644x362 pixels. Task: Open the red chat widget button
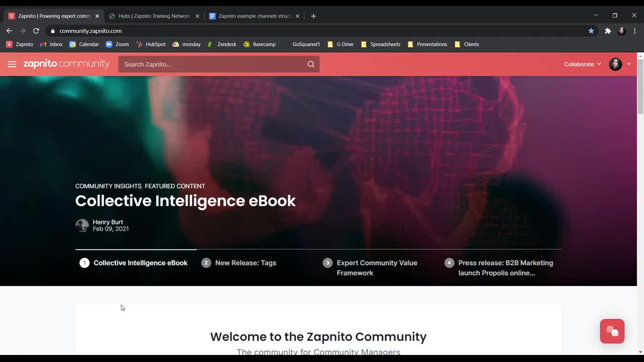tap(612, 331)
